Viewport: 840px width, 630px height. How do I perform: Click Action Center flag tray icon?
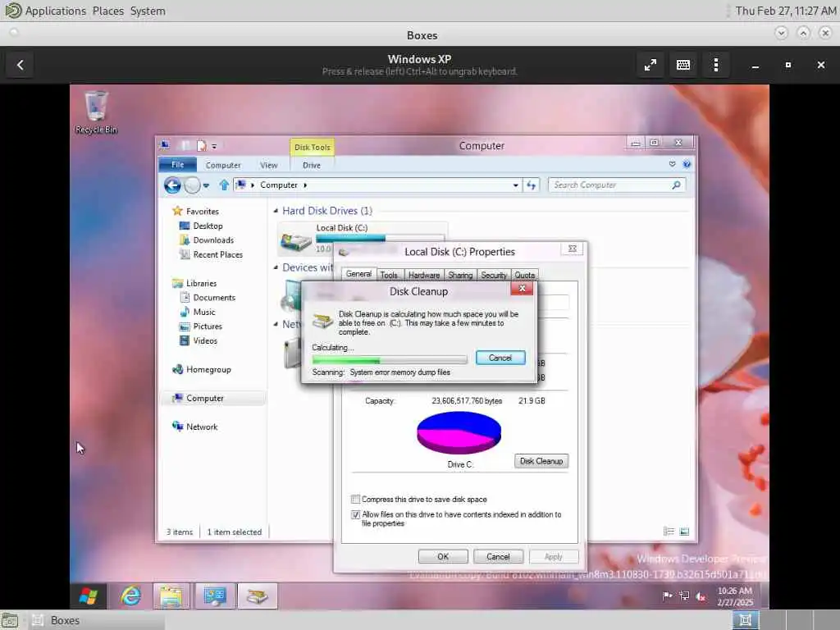coord(668,596)
